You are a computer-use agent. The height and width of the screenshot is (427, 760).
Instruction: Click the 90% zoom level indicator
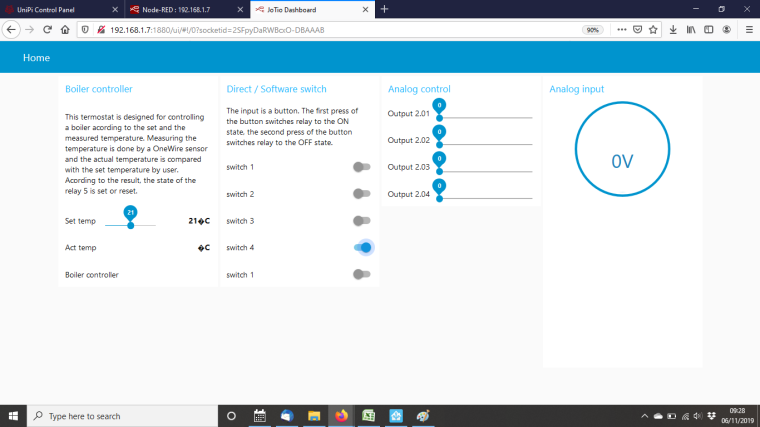593,29
